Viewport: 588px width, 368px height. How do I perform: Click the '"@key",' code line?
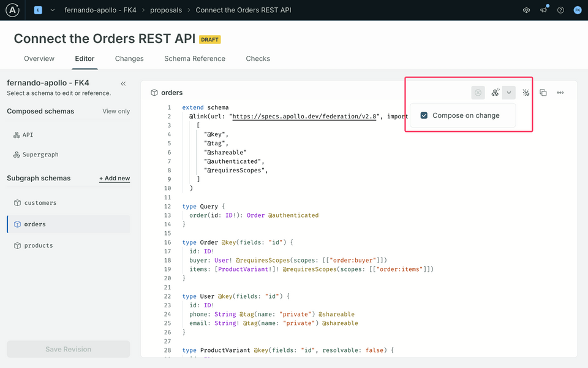216,134
